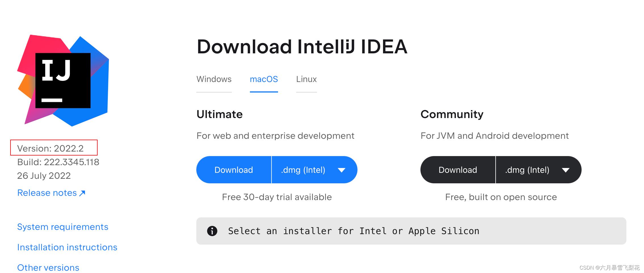Image resolution: width=644 pixels, height=273 pixels.
Task: Read Installation instructions
Action: (x=67, y=247)
